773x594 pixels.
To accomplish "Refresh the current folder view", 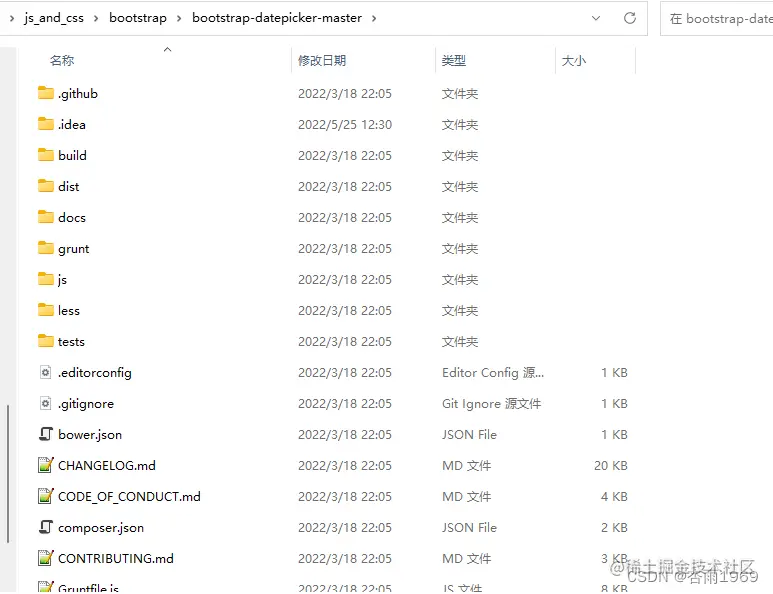I will tap(630, 18).
